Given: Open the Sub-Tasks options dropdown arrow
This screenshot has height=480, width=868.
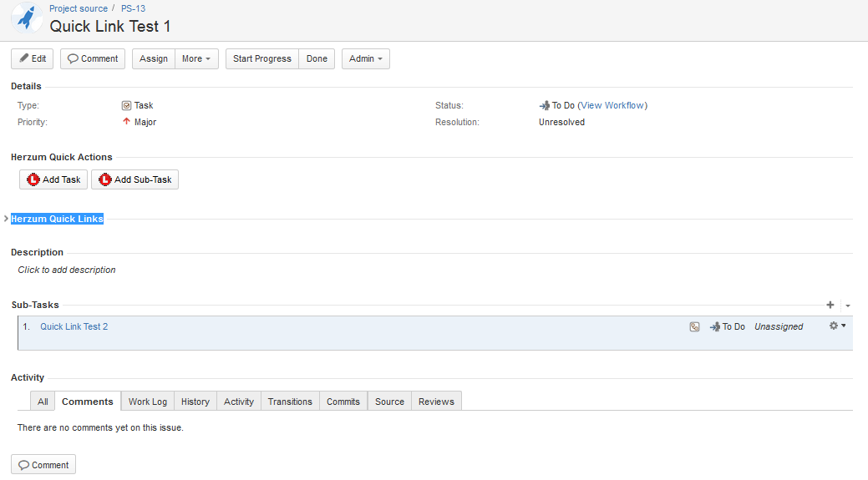Looking at the screenshot, I should (x=847, y=306).
